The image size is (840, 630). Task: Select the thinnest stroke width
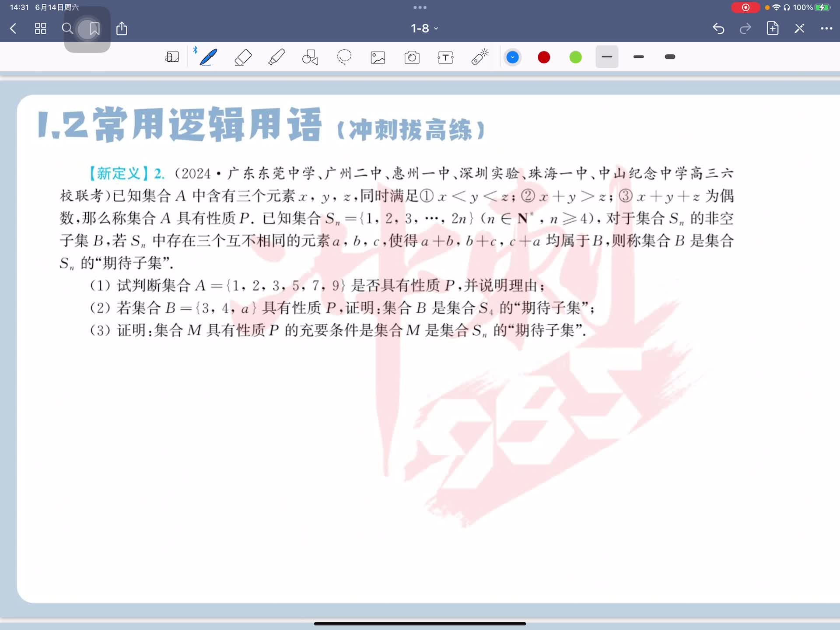click(607, 57)
